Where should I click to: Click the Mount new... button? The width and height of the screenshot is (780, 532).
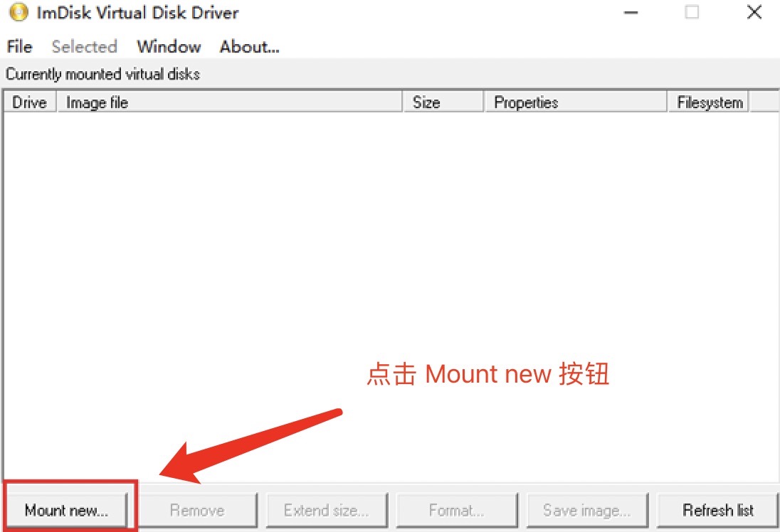point(67,510)
